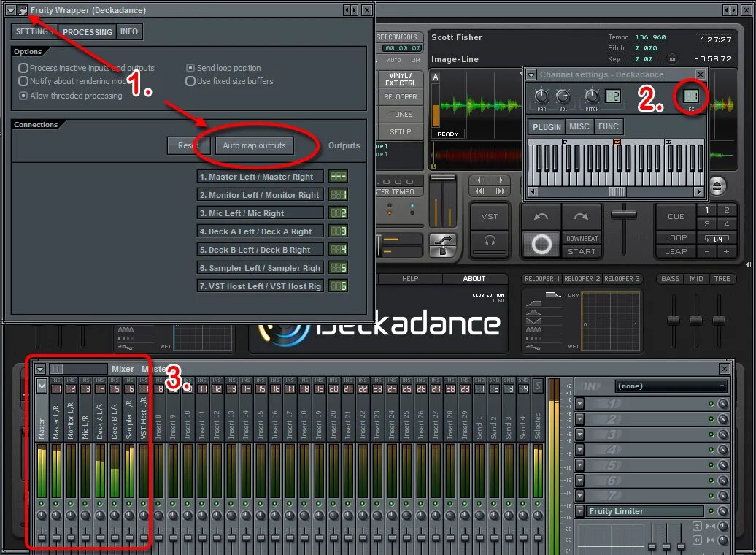The width and height of the screenshot is (756, 555).
Task: Click the VST button in Deckadance
Action: click(x=490, y=217)
